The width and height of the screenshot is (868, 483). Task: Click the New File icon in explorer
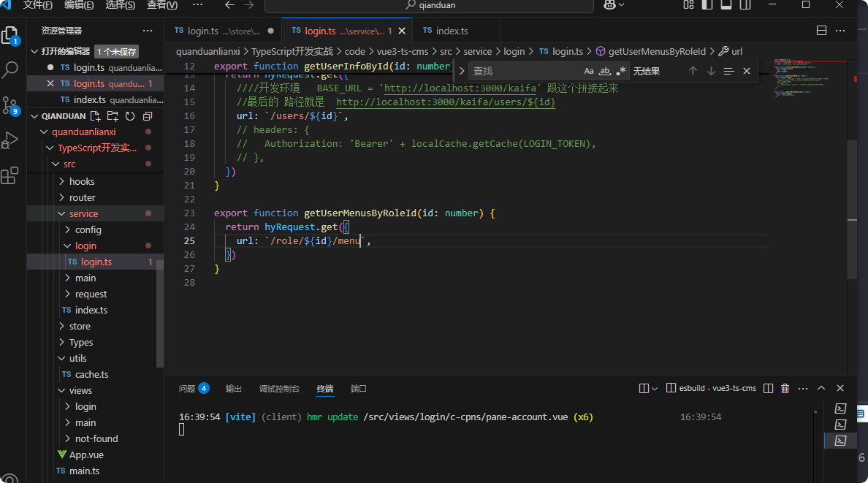95,116
